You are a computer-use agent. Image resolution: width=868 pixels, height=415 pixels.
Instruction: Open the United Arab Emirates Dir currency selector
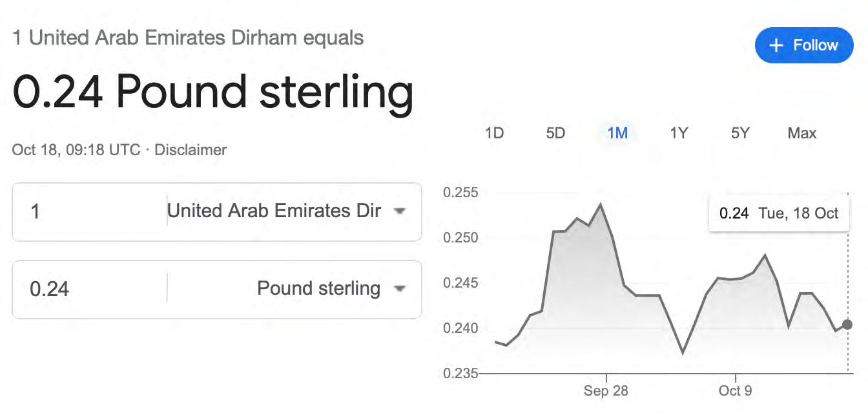[274, 211]
